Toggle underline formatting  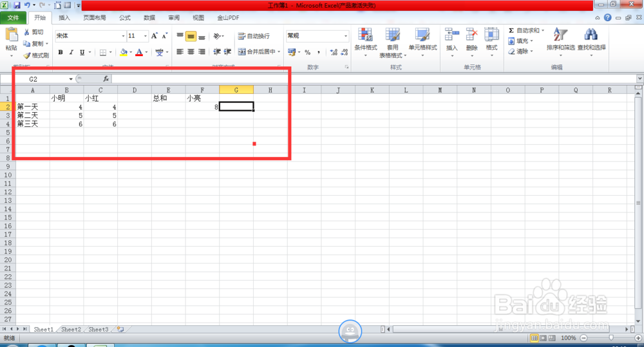click(x=82, y=52)
